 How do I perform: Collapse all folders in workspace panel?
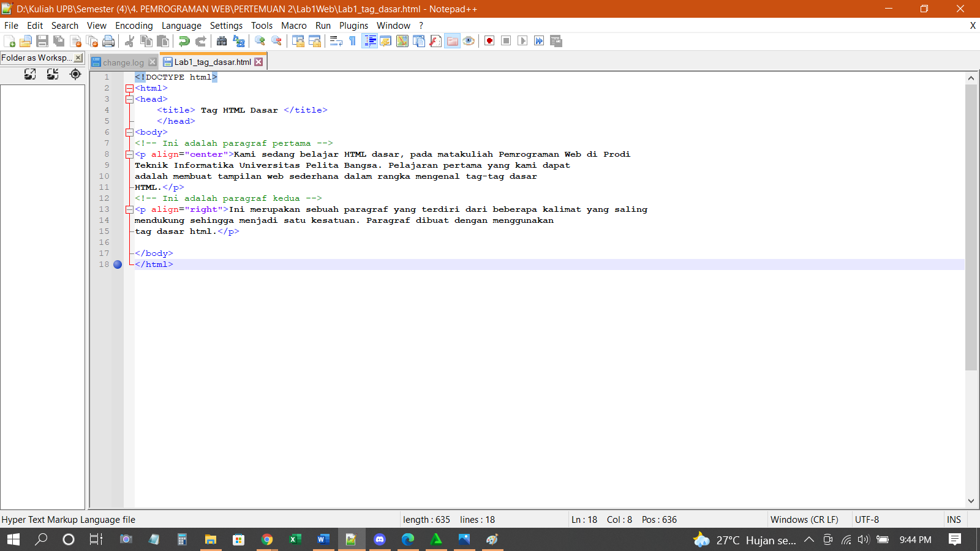click(53, 74)
